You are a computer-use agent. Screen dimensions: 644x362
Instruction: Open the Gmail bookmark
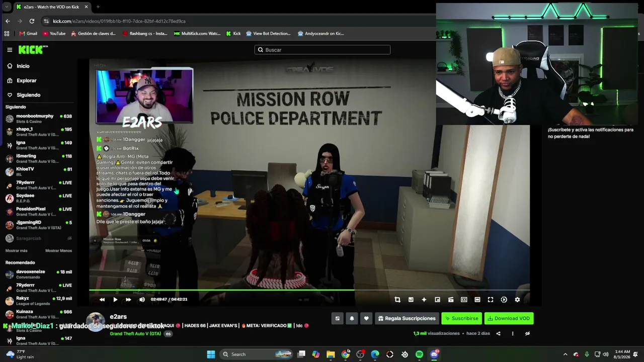28,34
